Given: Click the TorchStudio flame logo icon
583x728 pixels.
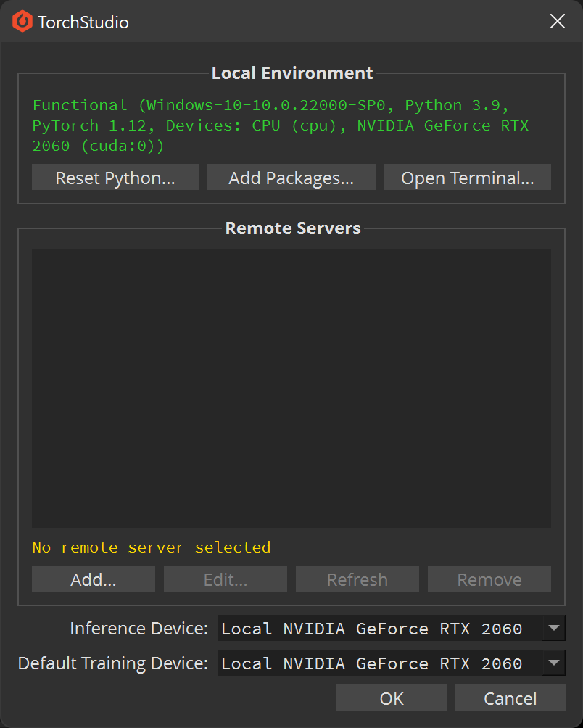Looking at the screenshot, I should pyautogui.click(x=22, y=21).
